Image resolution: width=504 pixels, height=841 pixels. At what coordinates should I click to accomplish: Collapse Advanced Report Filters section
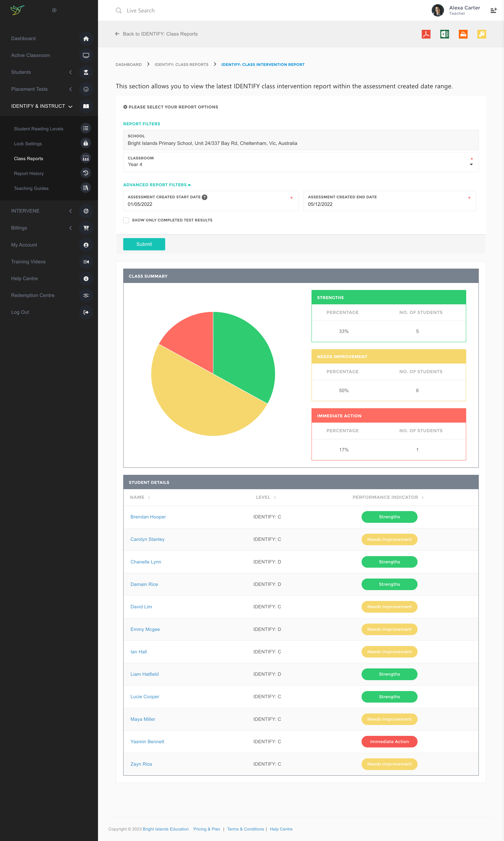coord(157,185)
